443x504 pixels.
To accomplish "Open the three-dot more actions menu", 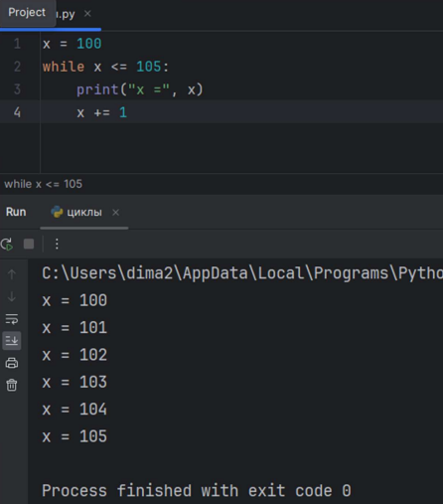I will 57,244.
